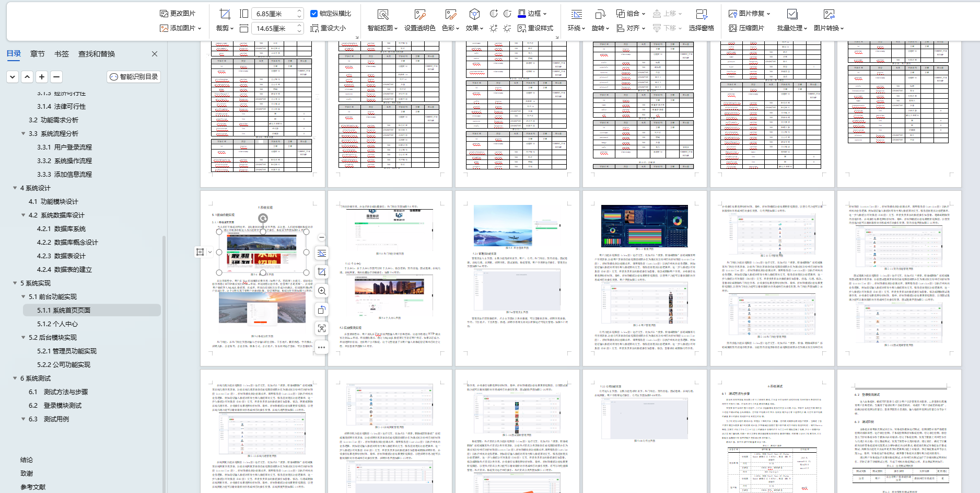
Task: Go to 4.2.3 数据表设计 heading
Action: [61, 256]
